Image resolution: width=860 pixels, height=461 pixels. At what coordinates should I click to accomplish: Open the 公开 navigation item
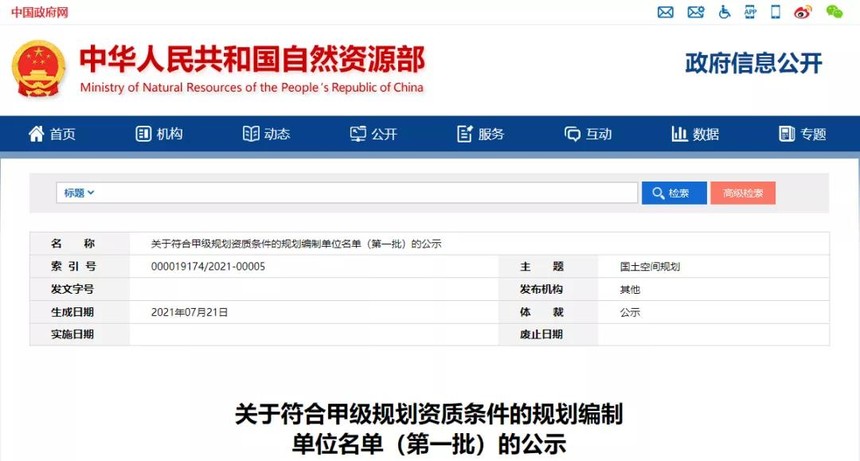tap(374, 134)
